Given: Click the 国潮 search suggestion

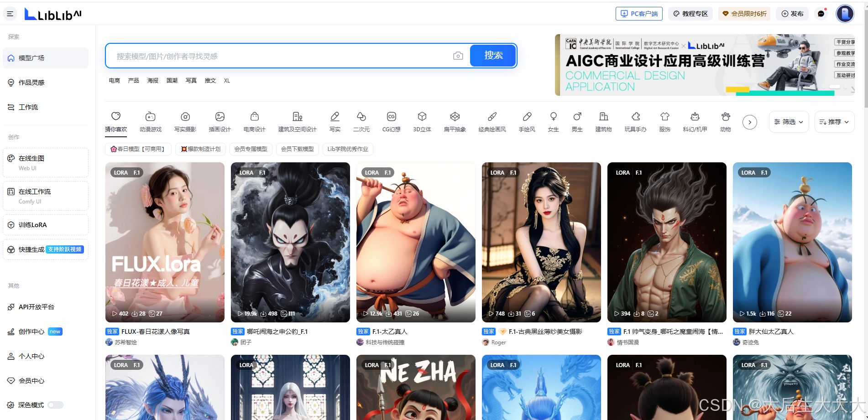Looking at the screenshot, I should pyautogui.click(x=172, y=81).
